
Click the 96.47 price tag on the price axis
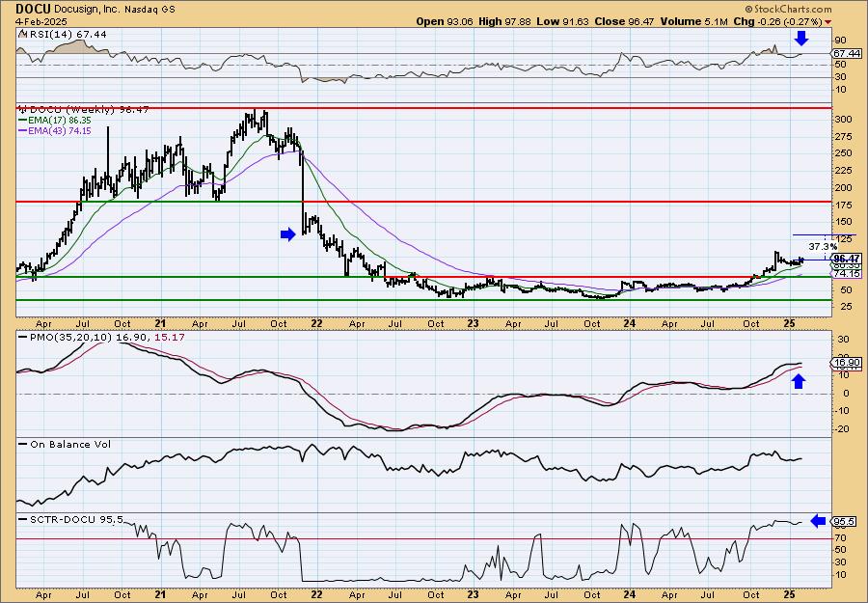(847, 259)
